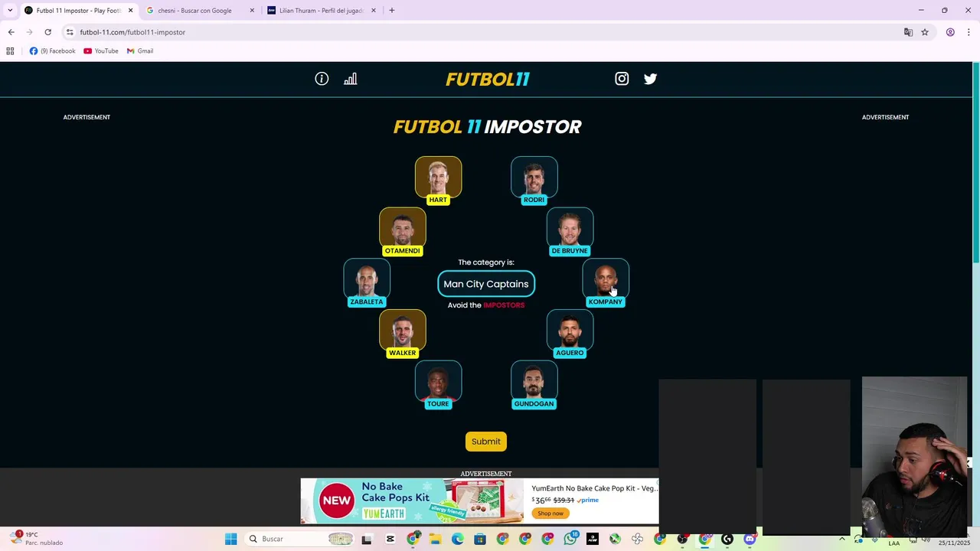The width and height of the screenshot is (980, 551).
Task: Open weather widget showing 19°C
Action: pyautogui.click(x=37, y=539)
